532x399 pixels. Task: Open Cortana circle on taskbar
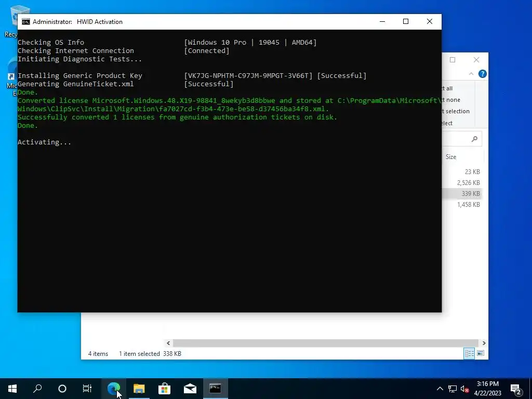point(62,389)
